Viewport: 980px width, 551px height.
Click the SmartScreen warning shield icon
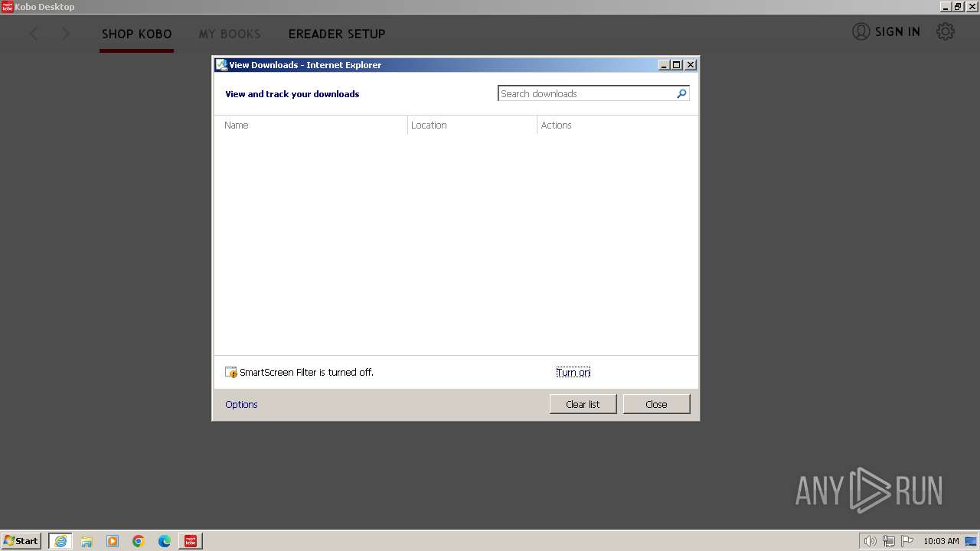click(x=231, y=372)
